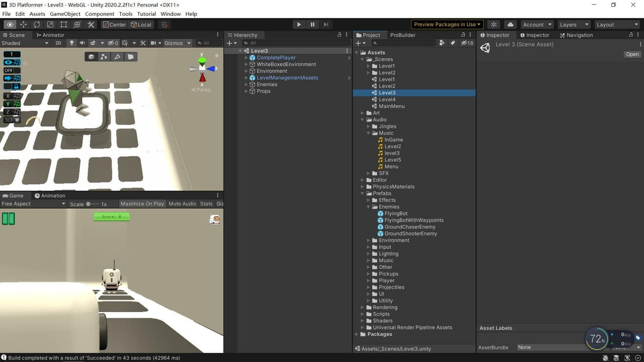Toggle scene audio speaker
Viewport: 644px width, 362px height.
pos(82,43)
